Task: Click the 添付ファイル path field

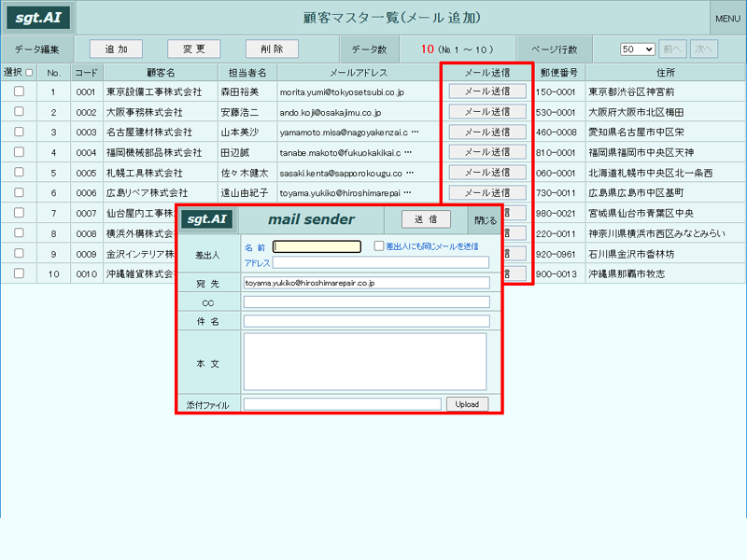Action: (342, 404)
